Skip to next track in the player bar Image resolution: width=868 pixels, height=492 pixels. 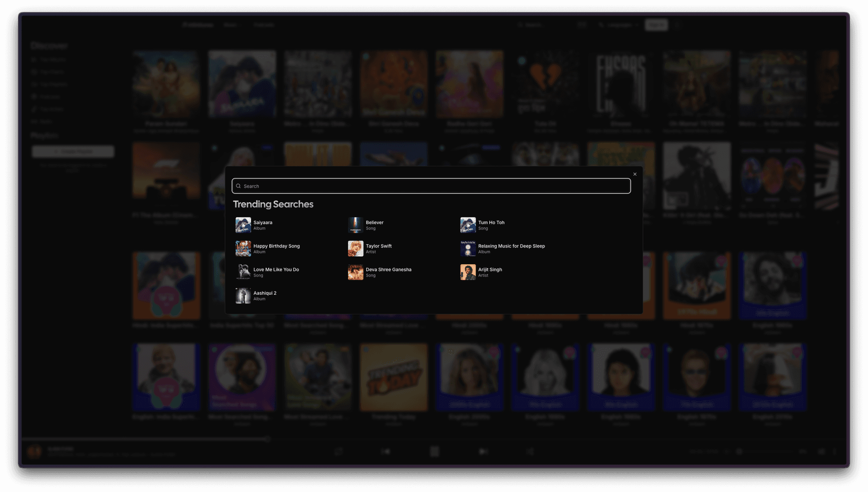(x=483, y=451)
